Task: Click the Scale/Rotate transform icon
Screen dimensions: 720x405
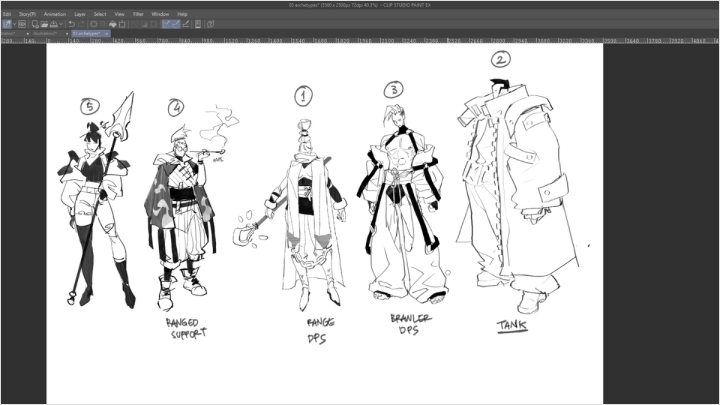Action: (x=122, y=24)
